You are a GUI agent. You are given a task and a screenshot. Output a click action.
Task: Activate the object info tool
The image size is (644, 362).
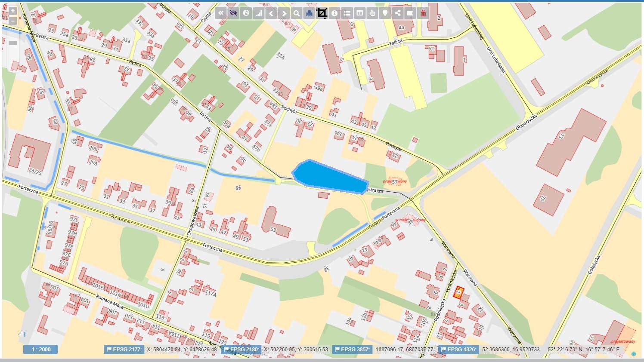coord(334,13)
